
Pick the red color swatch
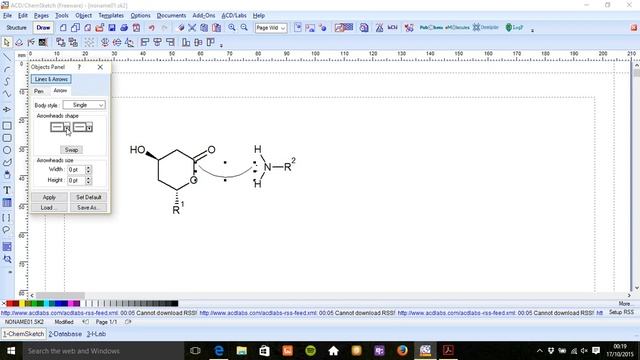click(x=10, y=303)
